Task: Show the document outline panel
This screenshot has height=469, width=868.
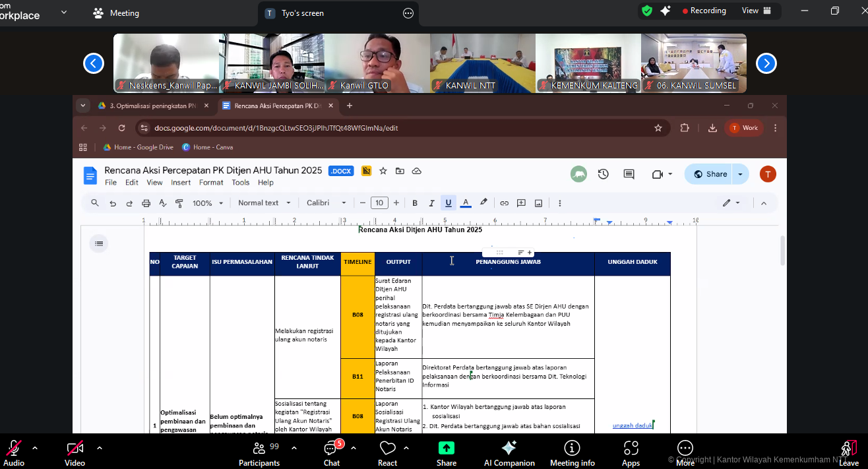Action: coord(99,244)
